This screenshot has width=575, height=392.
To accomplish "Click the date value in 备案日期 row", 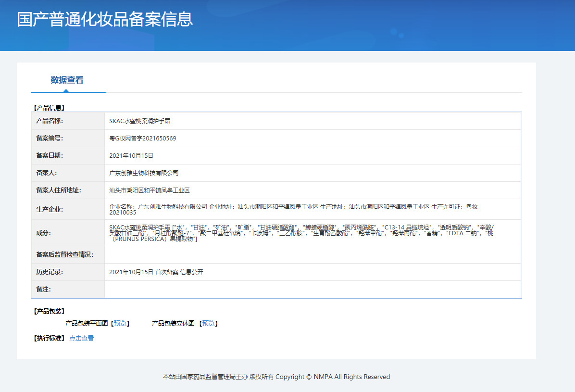I will click(131, 155).
